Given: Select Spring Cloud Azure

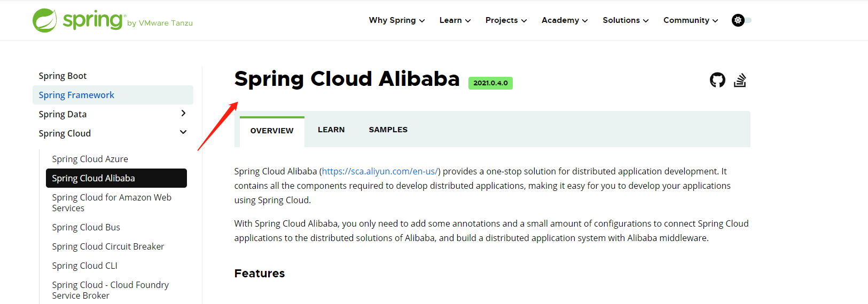Looking at the screenshot, I should pos(90,159).
